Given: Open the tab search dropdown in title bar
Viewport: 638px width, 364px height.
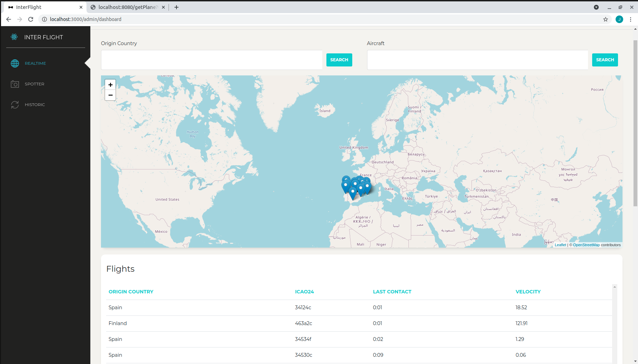Looking at the screenshot, I should click(596, 7).
